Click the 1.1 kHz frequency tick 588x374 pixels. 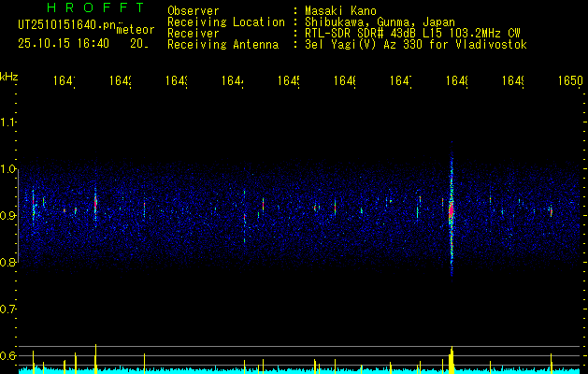tap(8, 122)
